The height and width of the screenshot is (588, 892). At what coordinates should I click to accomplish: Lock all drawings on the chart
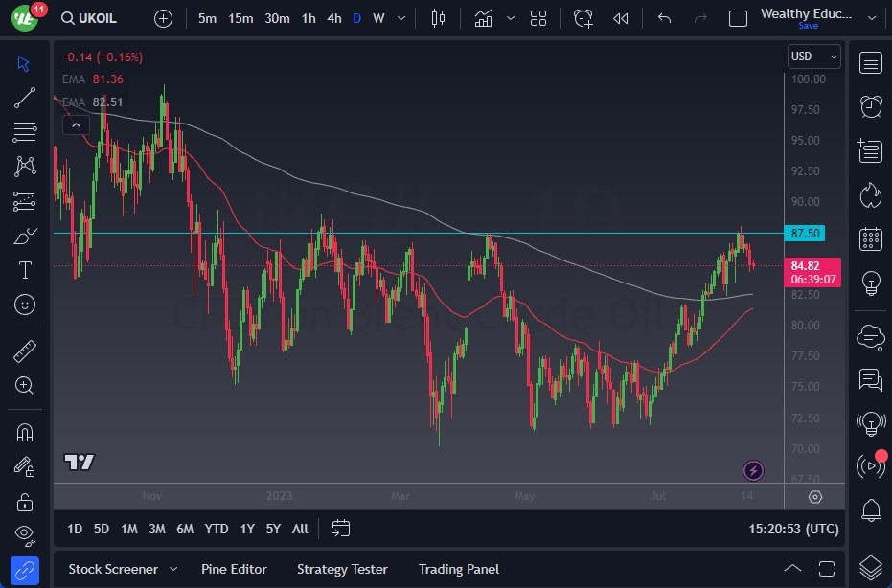point(24,501)
